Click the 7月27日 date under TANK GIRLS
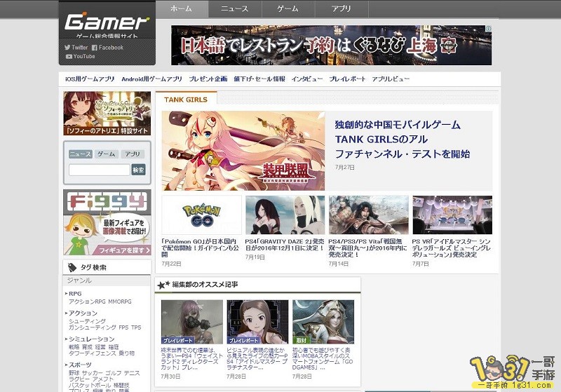 pos(345,167)
